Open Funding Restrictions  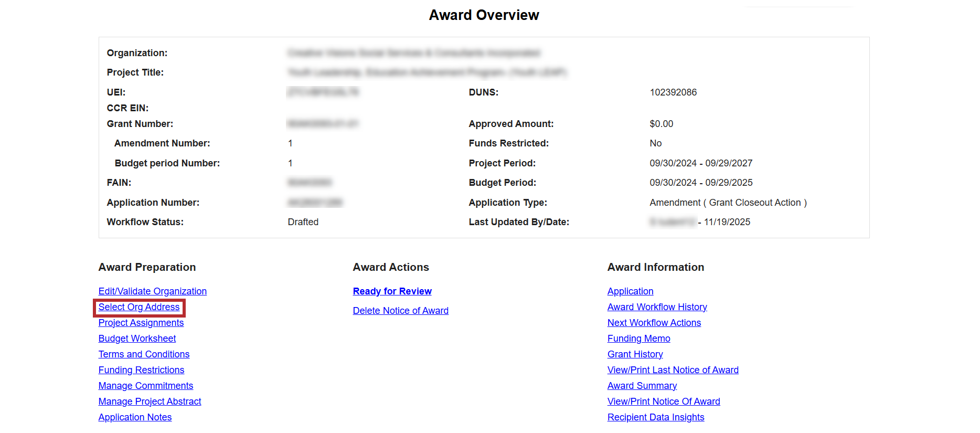[x=141, y=370]
